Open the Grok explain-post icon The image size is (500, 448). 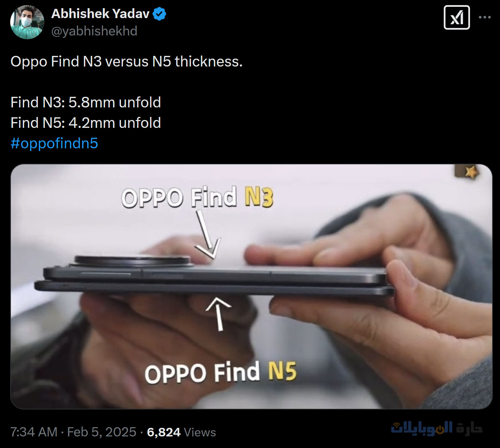(x=457, y=17)
